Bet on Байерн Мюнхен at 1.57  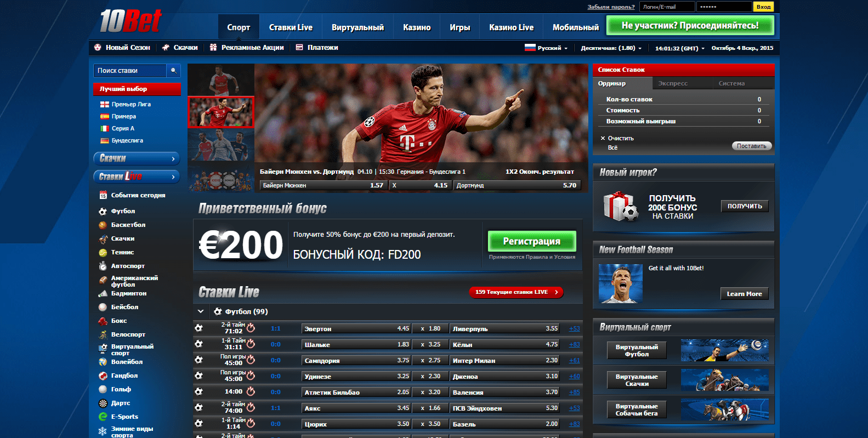coord(323,185)
